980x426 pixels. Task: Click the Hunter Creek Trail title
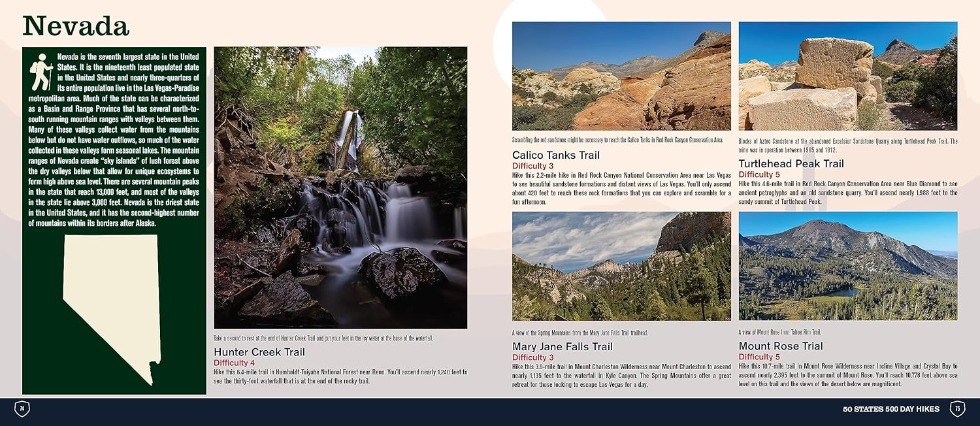click(259, 352)
